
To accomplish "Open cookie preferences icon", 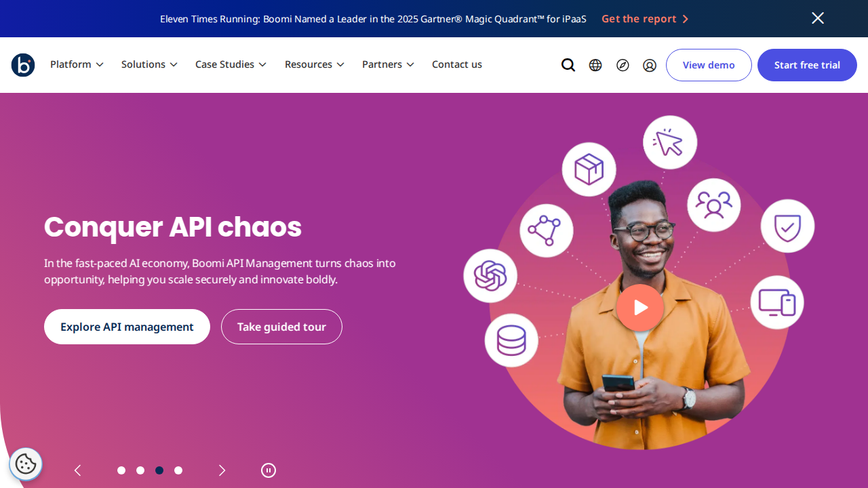I will click(26, 464).
